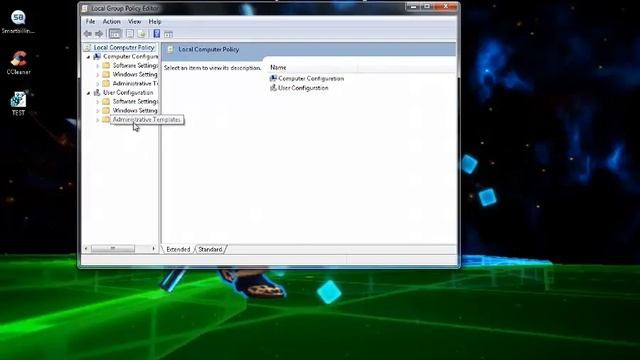Select the Local Computer Policy root node

point(124,47)
